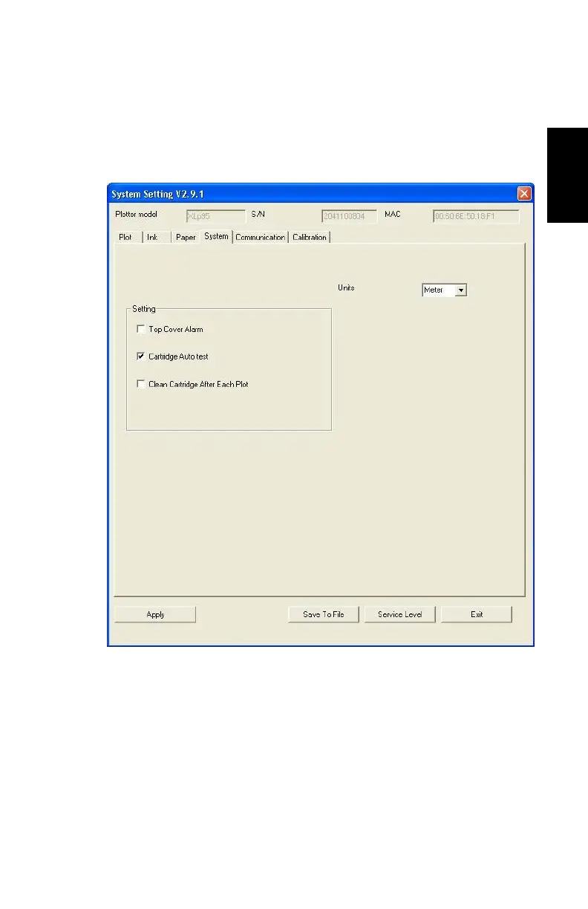588x909 pixels.
Task: Click the Exit button
Action: pyautogui.click(x=477, y=614)
